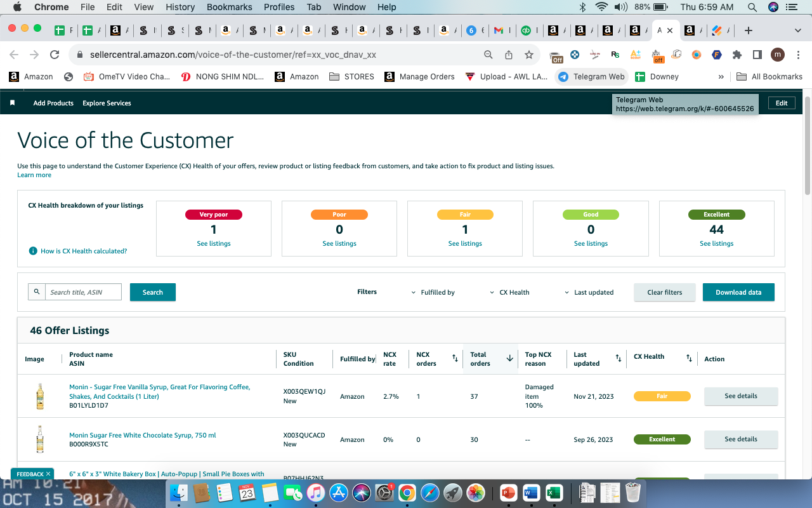Open the Chrome Extensions puzzle icon

coord(737,55)
